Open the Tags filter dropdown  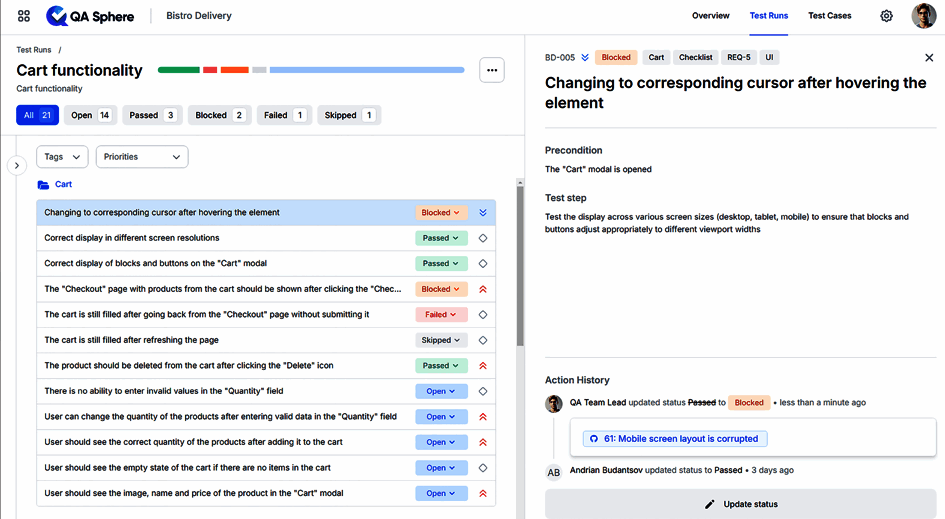(x=62, y=157)
